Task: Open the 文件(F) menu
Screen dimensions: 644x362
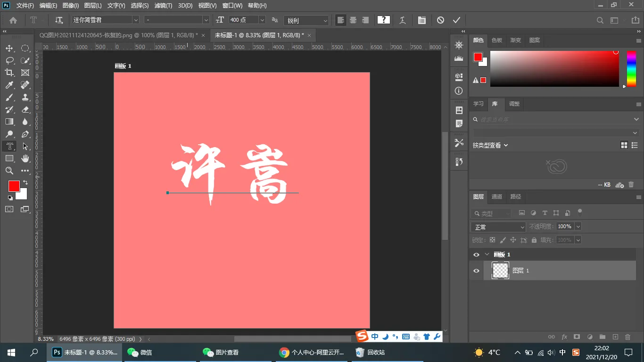Action: click(25, 6)
